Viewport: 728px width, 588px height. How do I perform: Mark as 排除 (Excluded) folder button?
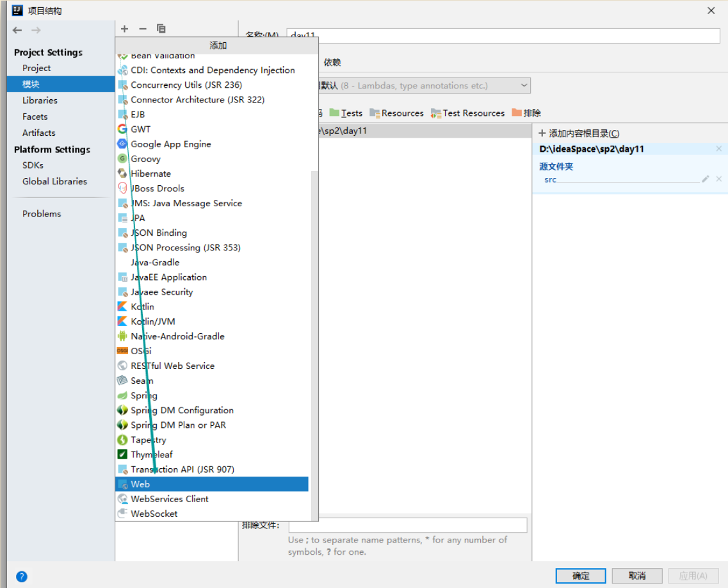pos(526,113)
